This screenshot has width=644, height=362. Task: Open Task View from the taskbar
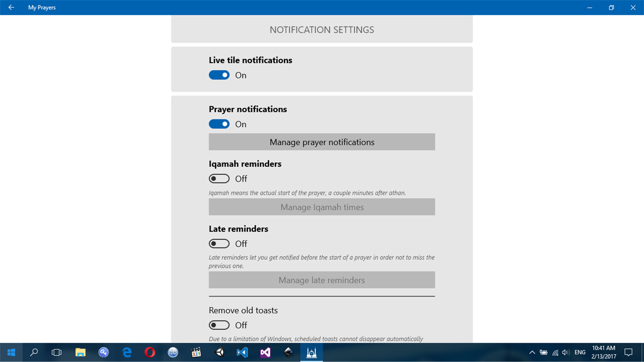57,352
